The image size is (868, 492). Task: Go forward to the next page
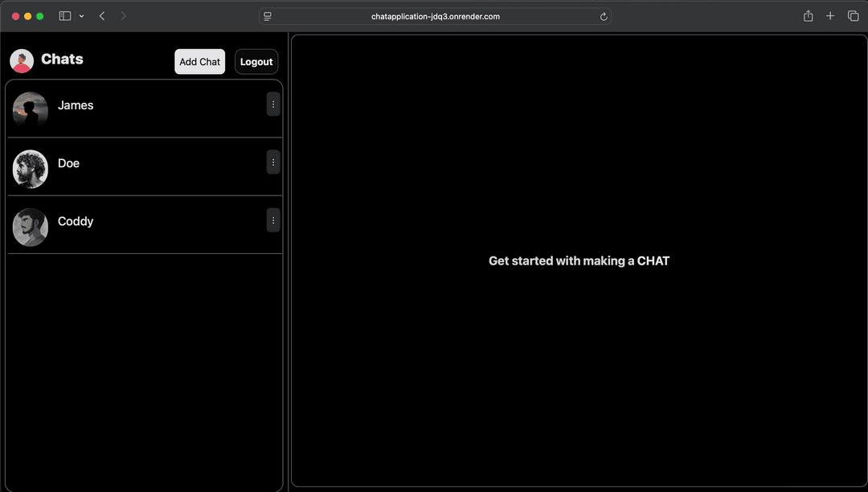tap(123, 16)
